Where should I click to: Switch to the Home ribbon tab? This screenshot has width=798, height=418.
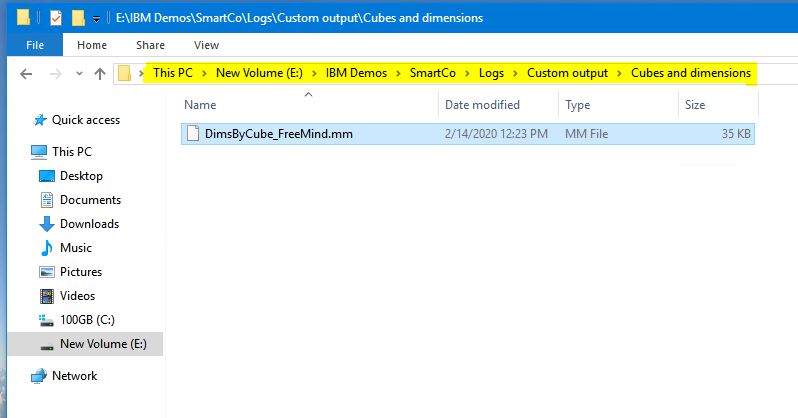pyautogui.click(x=92, y=45)
